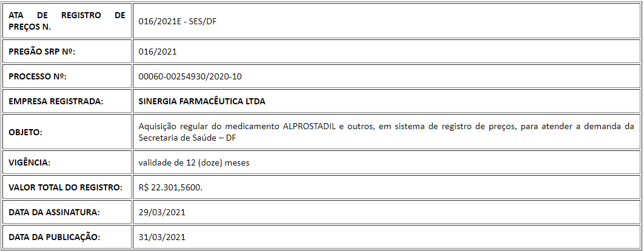Select the 016/2021E - SES/DF value cell
Viewport: 644px width, 251px height.
point(386,21)
